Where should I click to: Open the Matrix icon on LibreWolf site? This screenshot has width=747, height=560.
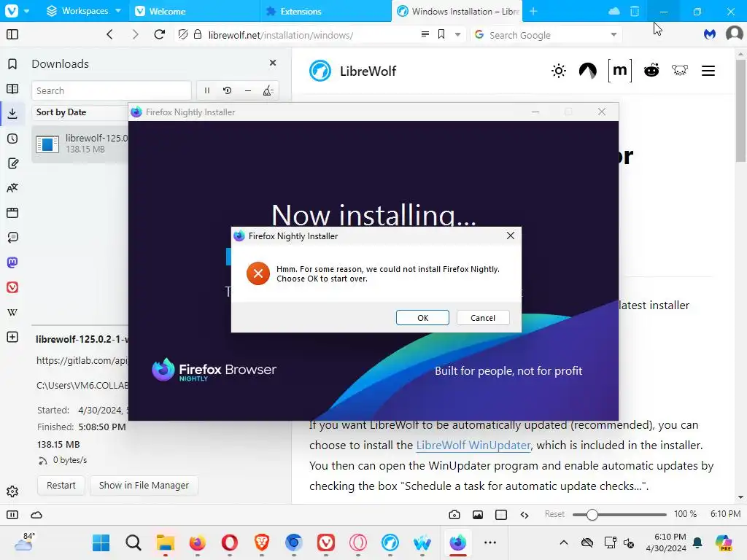[x=620, y=71]
